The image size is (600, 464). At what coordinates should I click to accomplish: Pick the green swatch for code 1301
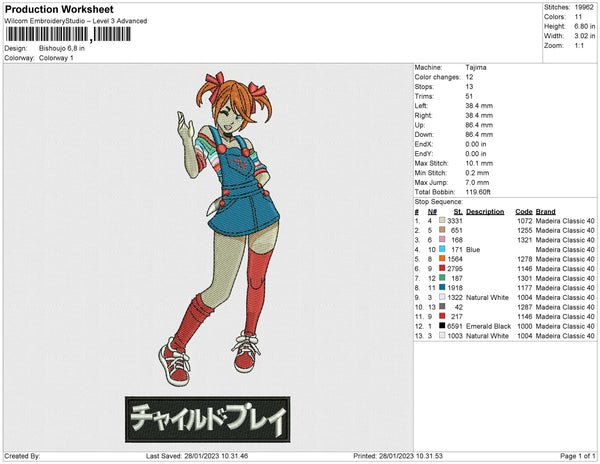442,278
